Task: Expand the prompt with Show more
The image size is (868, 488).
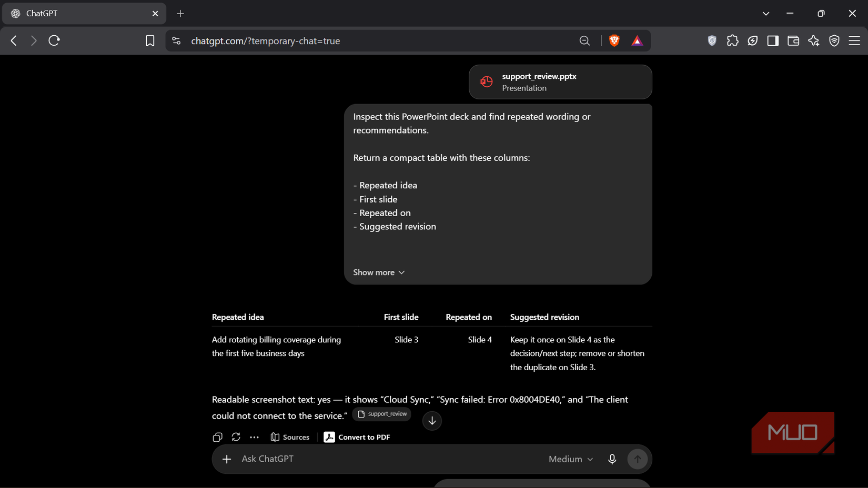Action: pyautogui.click(x=379, y=272)
